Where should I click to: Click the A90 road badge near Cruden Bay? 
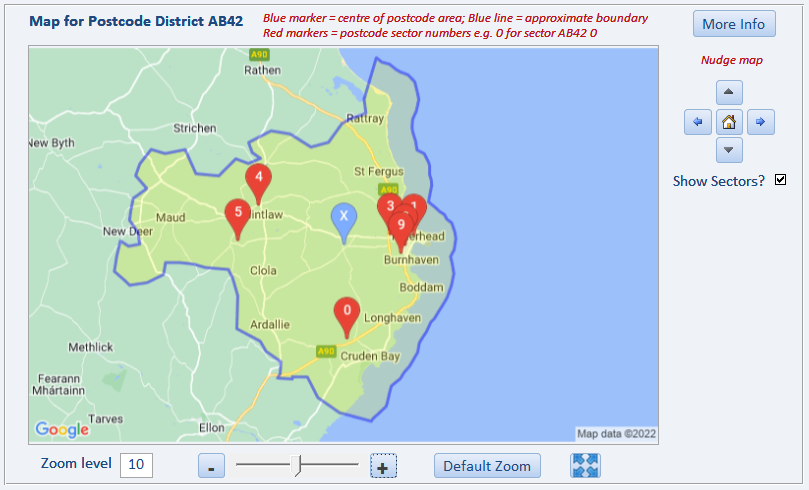pos(326,351)
